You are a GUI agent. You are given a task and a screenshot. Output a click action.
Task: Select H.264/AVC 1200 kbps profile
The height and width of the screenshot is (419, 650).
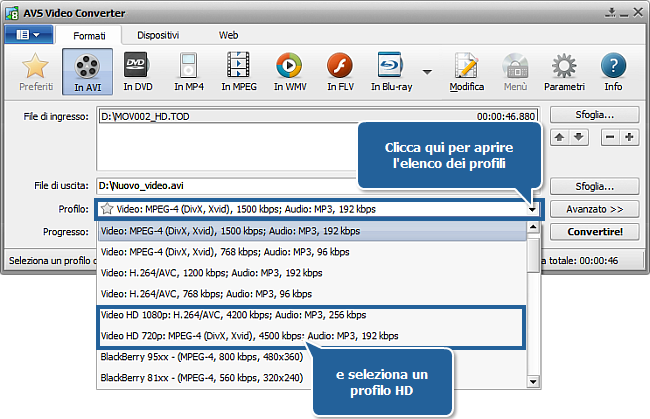point(312,273)
